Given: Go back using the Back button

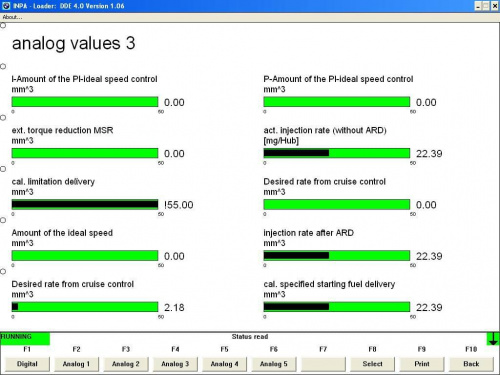Looking at the screenshot, I should coord(471,364).
